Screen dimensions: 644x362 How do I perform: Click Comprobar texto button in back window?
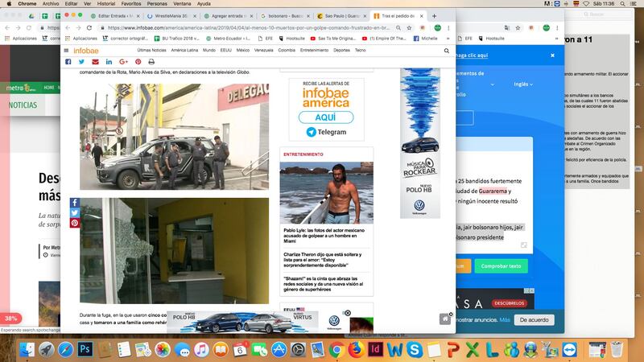click(x=501, y=266)
